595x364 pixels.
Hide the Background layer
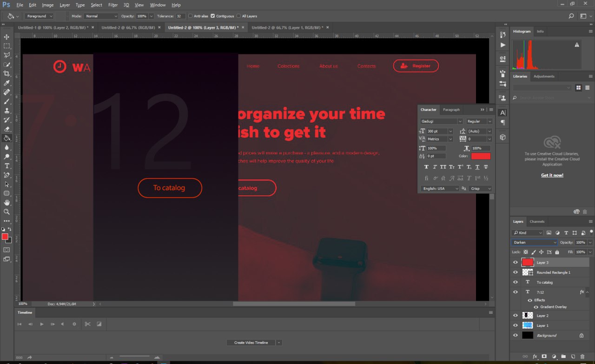515,335
